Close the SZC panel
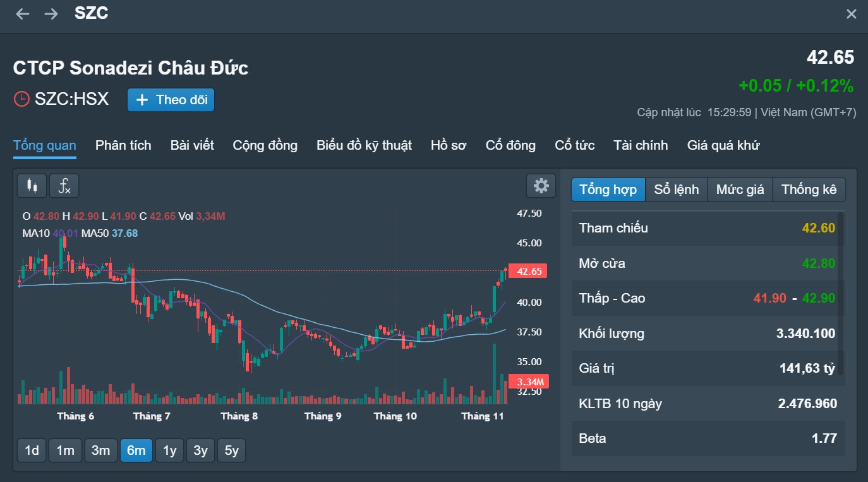This screenshot has height=482, width=868. tap(852, 14)
